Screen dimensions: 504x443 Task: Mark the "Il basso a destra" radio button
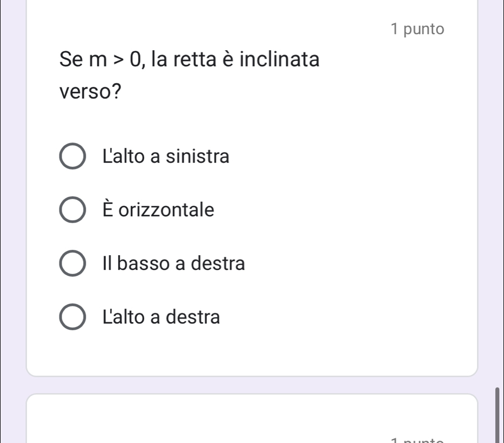click(71, 264)
